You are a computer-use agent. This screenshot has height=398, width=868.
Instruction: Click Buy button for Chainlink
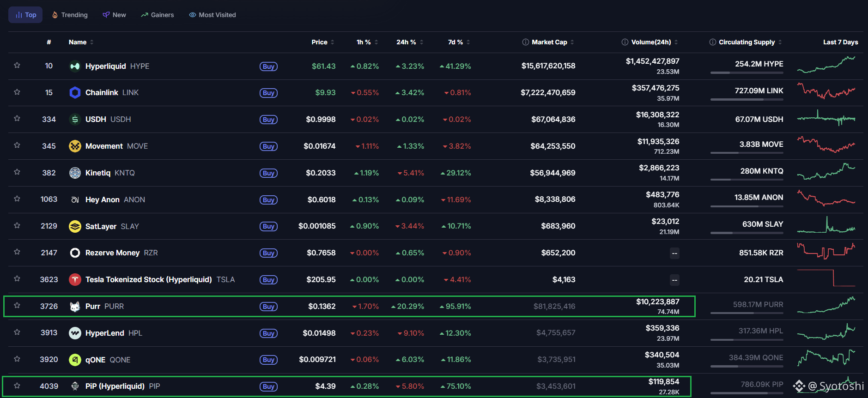click(x=268, y=93)
